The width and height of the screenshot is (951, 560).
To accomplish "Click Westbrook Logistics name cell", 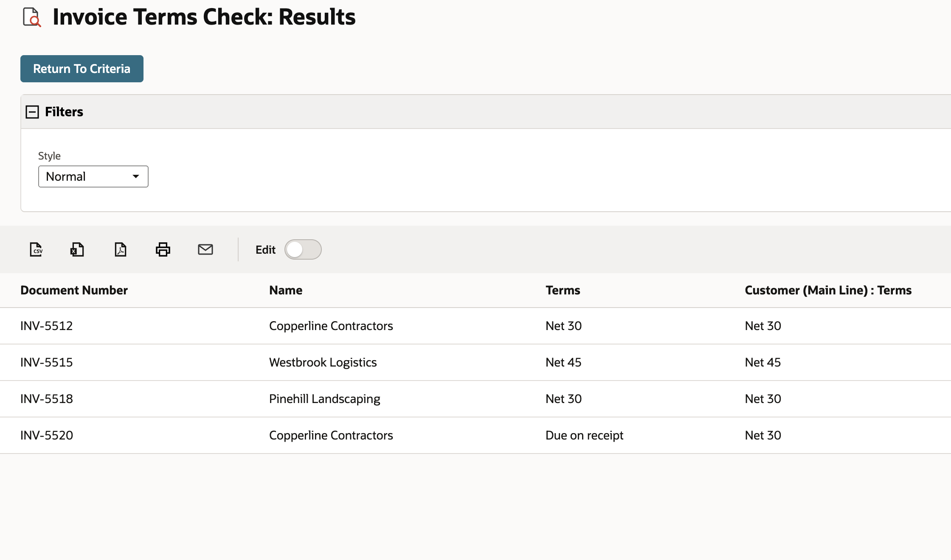I will click(323, 362).
